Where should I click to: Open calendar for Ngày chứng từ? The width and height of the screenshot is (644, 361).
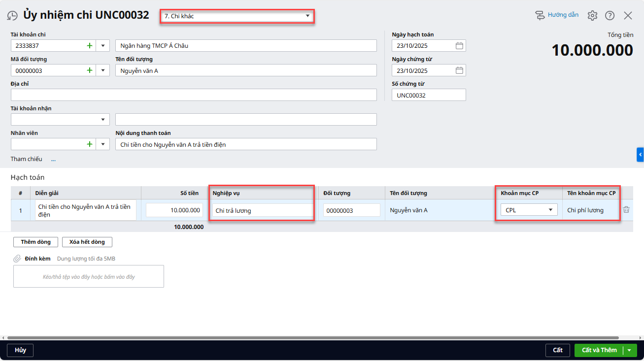pyautogui.click(x=459, y=70)
